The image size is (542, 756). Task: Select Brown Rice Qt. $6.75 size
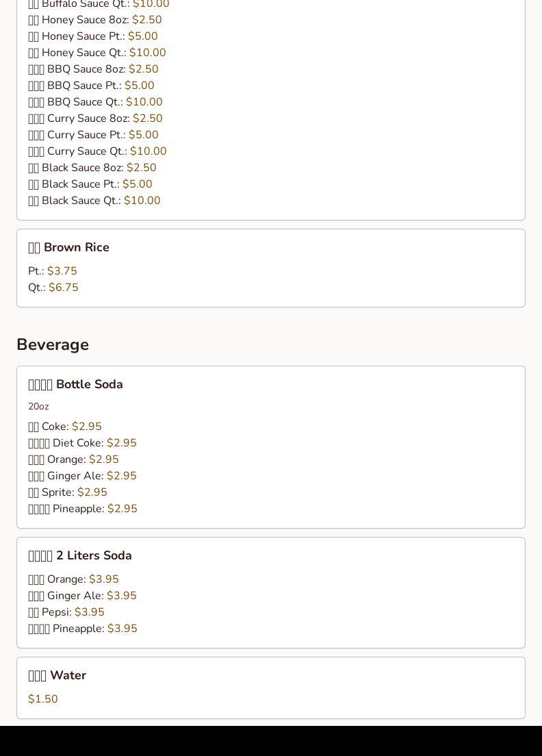point(53,288)
